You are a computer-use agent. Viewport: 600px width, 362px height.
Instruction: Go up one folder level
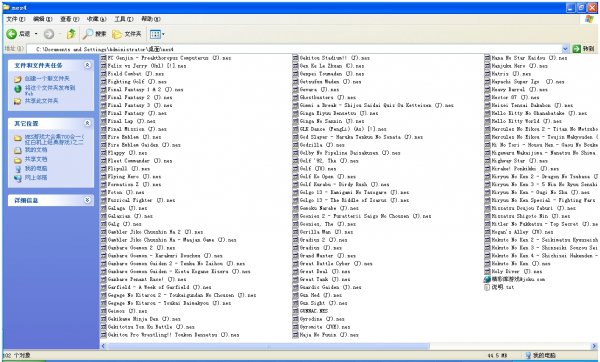[x=71, y=34]
